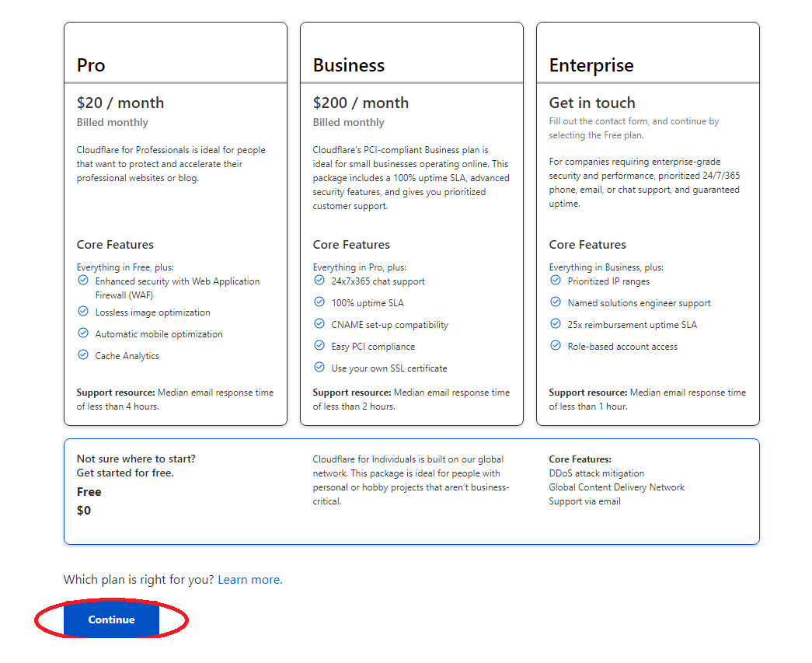Click checkmark icon beside Use your own SSL certificate
The width and height of the screenshot is (812, 663).
319,367
